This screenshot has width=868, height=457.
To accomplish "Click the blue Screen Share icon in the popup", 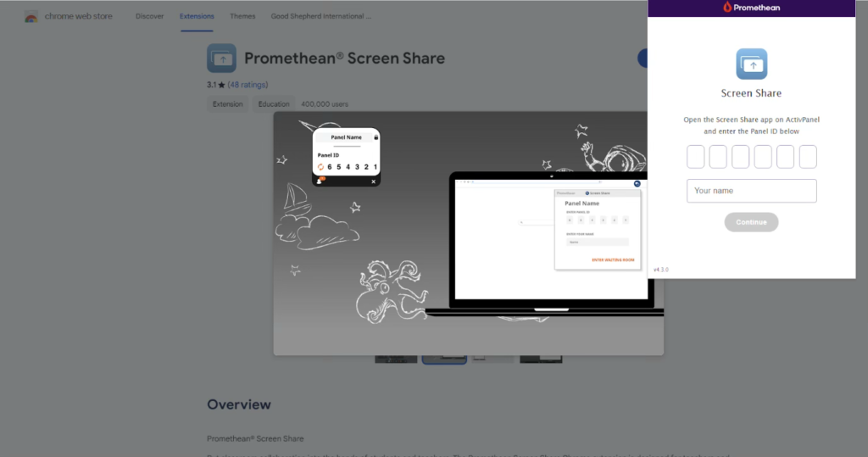I will coord(751,64).
